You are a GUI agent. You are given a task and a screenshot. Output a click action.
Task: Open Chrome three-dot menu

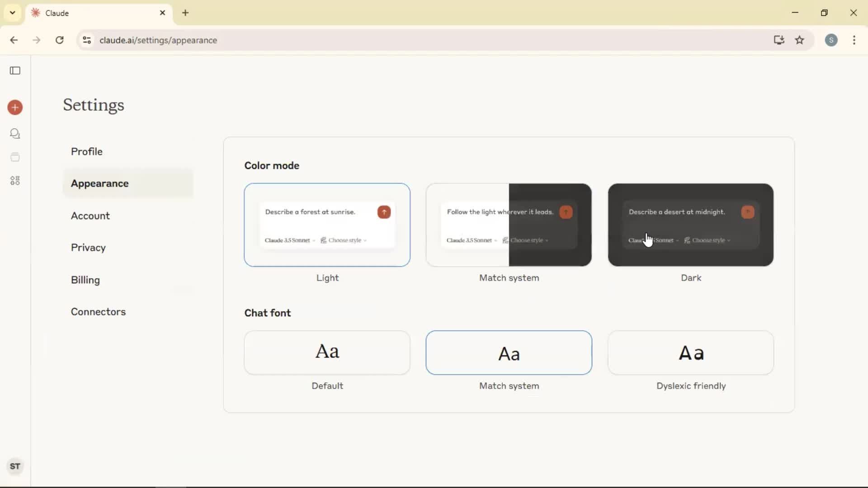click(x=854, y=40)
